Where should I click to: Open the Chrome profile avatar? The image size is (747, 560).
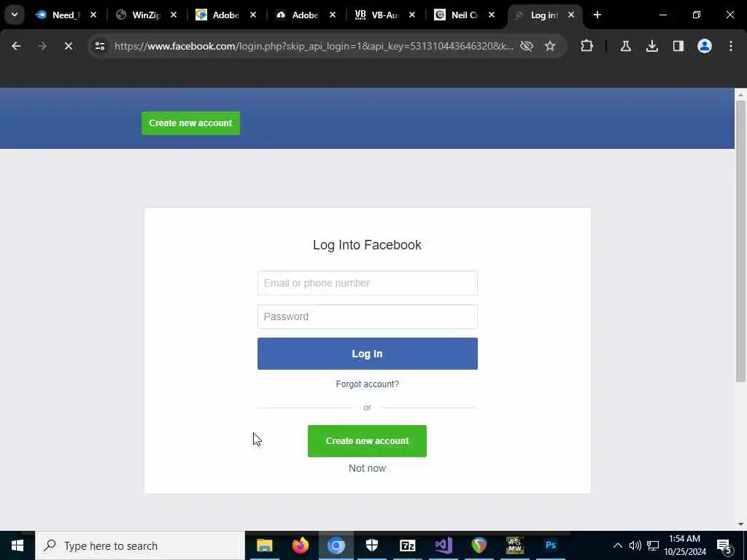pyautogui.click(x=704, y=46)
